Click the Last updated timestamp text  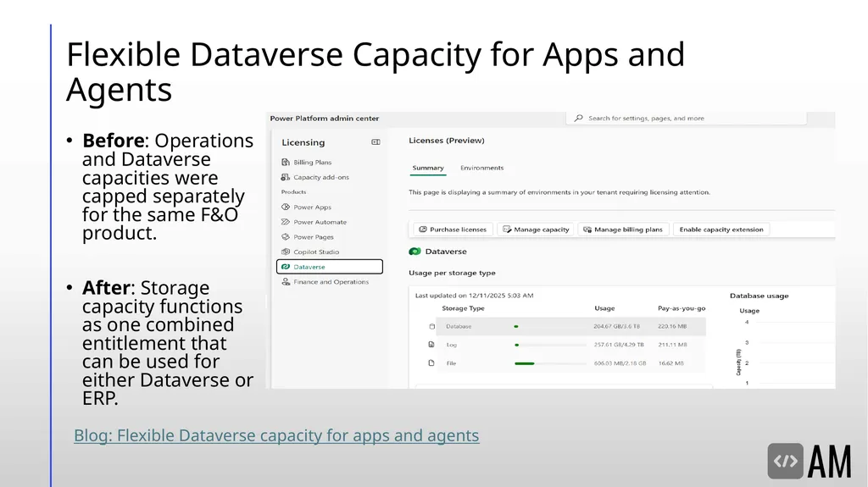click(474, 296)
